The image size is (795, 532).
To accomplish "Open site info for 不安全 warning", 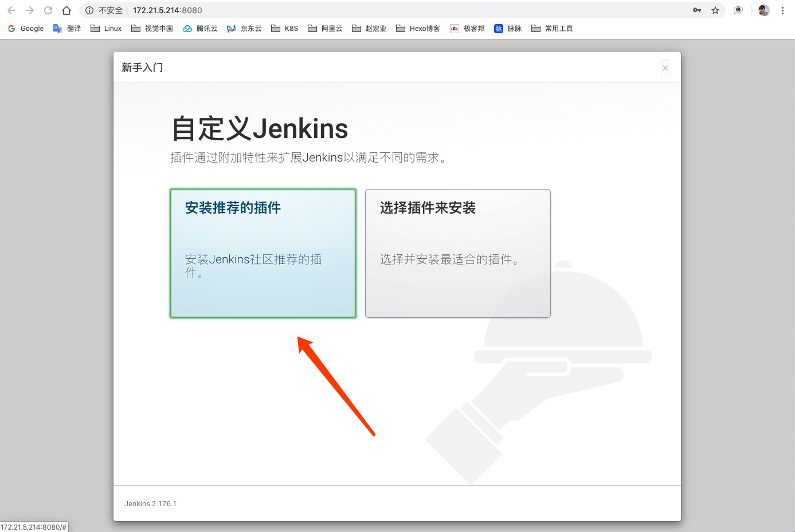I will pyautogui.click(x=104, y=10).
